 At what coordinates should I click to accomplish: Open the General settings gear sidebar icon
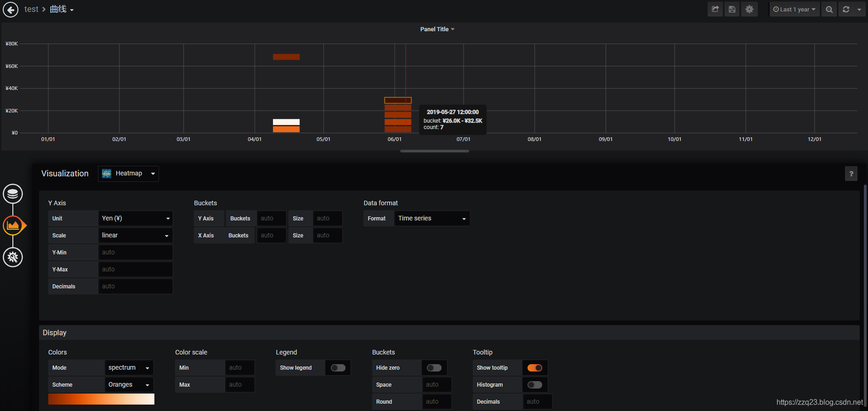[x=13, y=257]
